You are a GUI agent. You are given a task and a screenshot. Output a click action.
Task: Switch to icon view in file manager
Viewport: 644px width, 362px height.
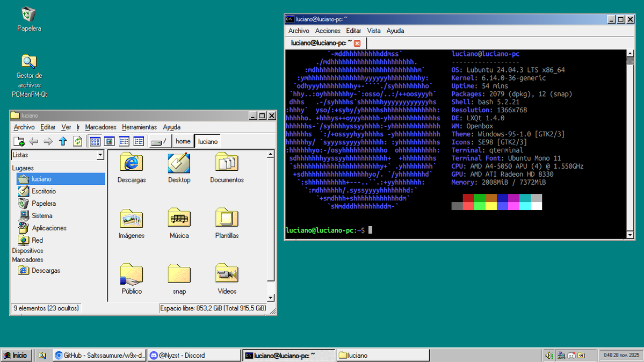click(x=95, y=141)
